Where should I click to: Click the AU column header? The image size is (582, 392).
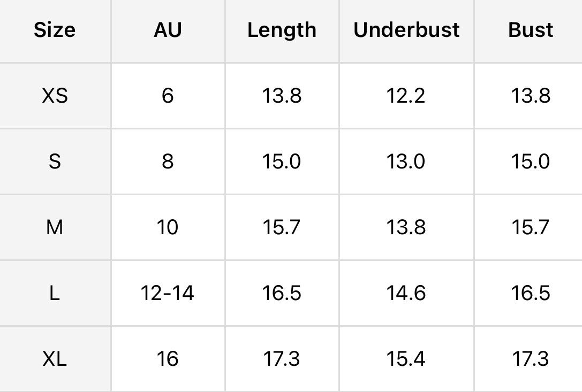(x=168, y=30)
